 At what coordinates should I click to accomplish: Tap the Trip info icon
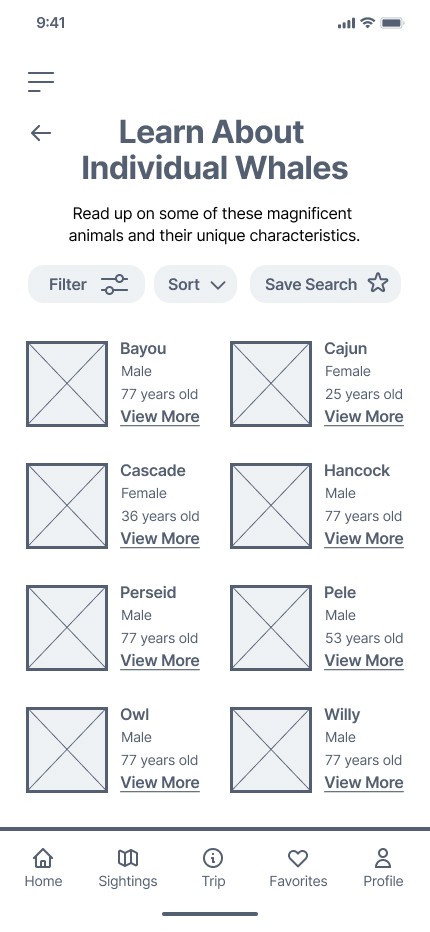pos(213,858)
